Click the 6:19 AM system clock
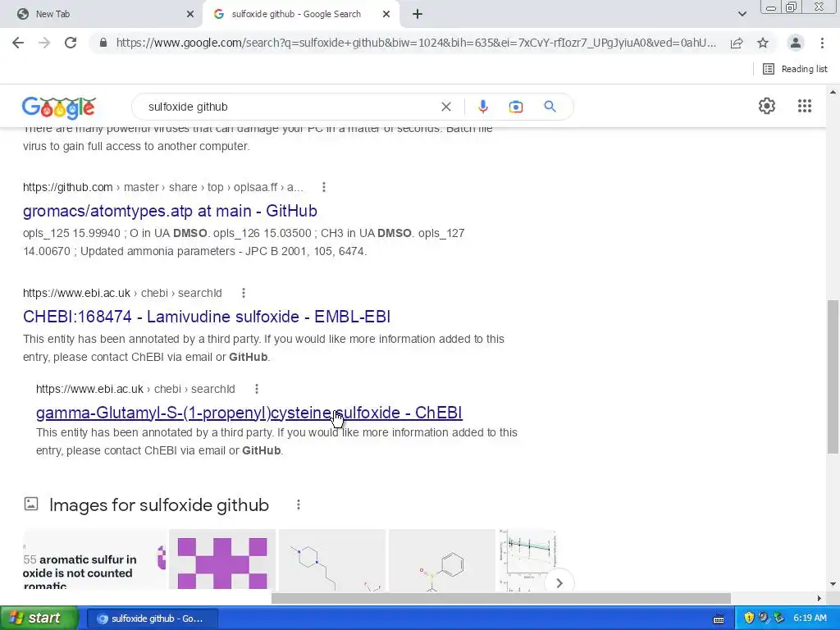The width and height of the screenshot is (840, 630). (x=810, y=618)
